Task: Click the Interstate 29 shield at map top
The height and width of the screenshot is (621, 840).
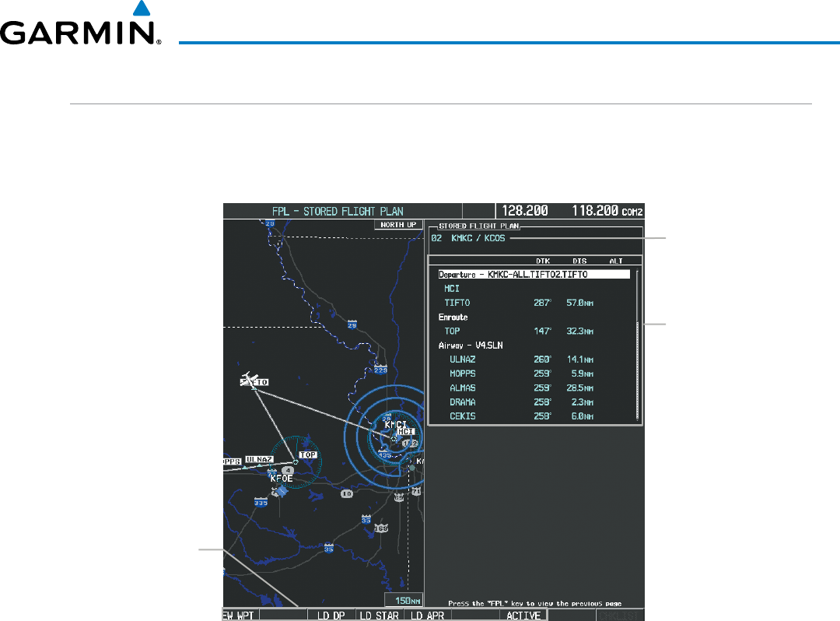Action: [x=270, y=224]
